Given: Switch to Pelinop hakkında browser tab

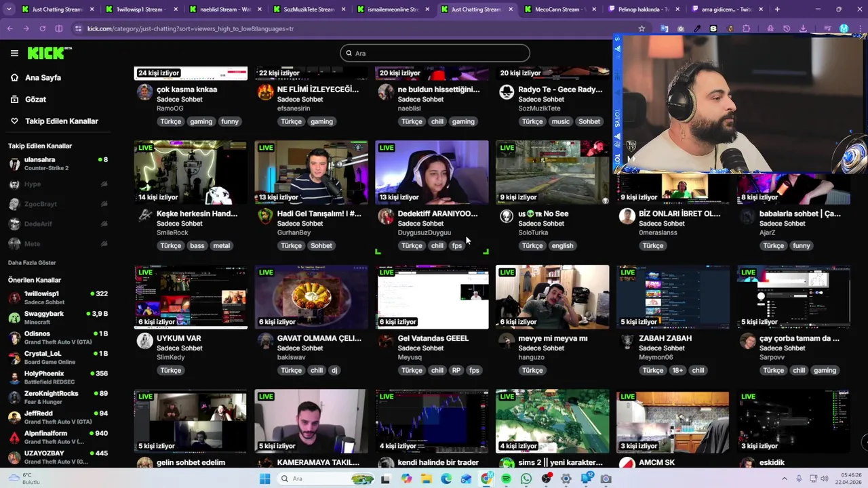Looking at the screenshot, I should (x=643, y=9).
